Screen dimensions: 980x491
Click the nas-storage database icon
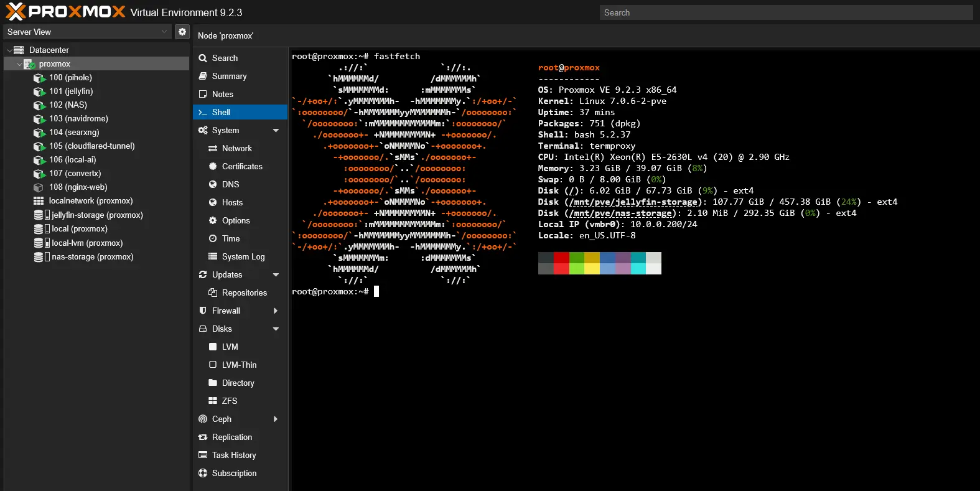[x=39, y=257]
